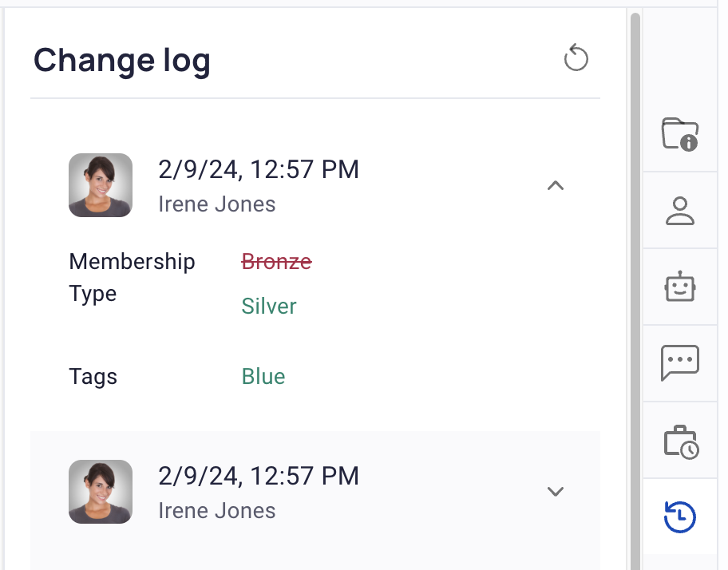This screenshot has height=570, width=728.
Task: Click the Tags field label
Action: [x=93, y=377]
